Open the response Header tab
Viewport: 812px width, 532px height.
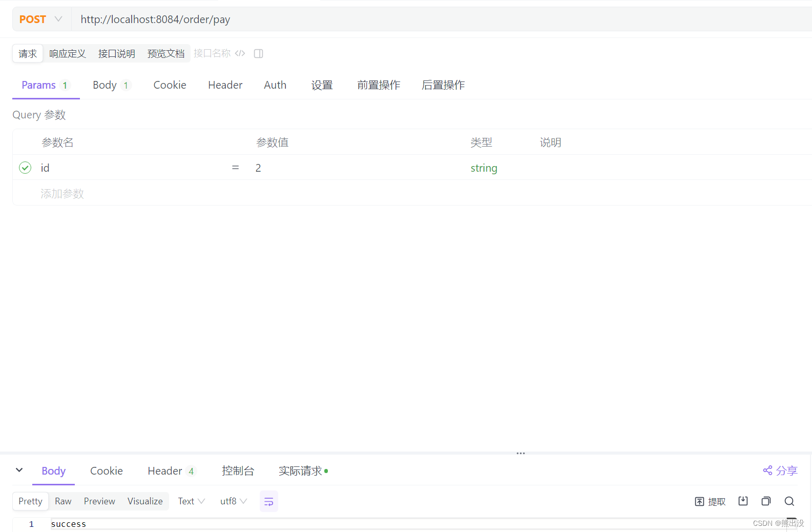pyautogui.click(x=171, y=471)
